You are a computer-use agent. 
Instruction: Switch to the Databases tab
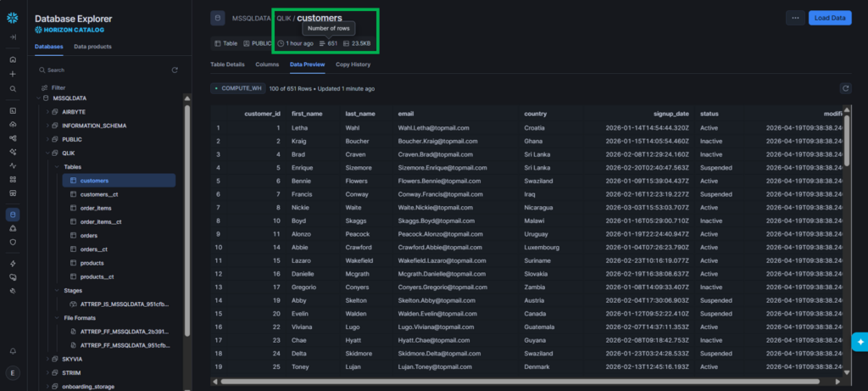point(48,47)
